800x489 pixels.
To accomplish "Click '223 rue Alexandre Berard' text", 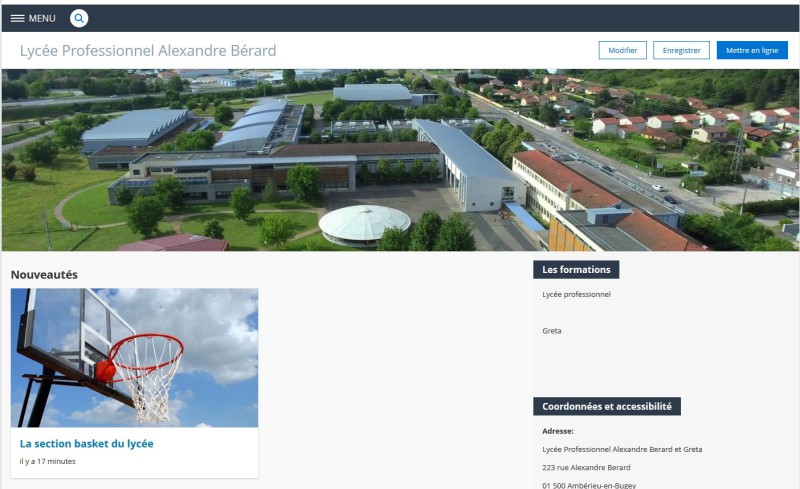I will [x=586, y=468].
